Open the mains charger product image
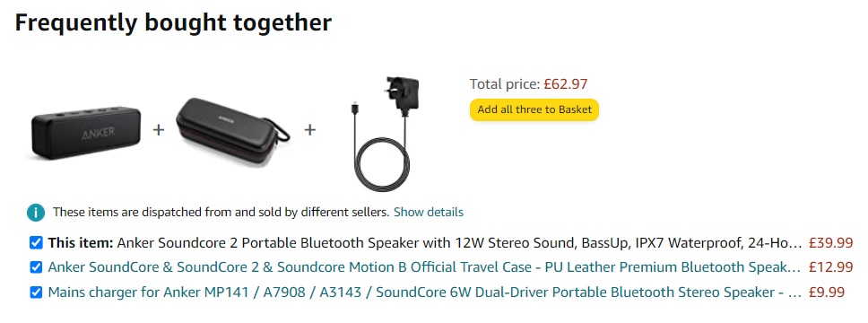 coord(384,134)
